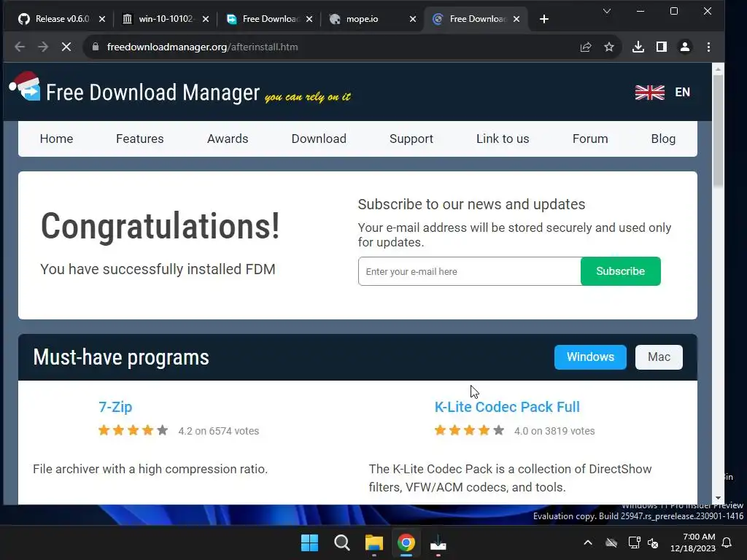Select the Mac programs button

point(659,357)
